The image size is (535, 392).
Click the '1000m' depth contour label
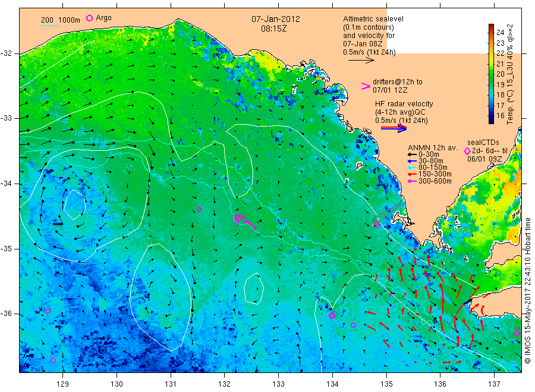point(70,20)
